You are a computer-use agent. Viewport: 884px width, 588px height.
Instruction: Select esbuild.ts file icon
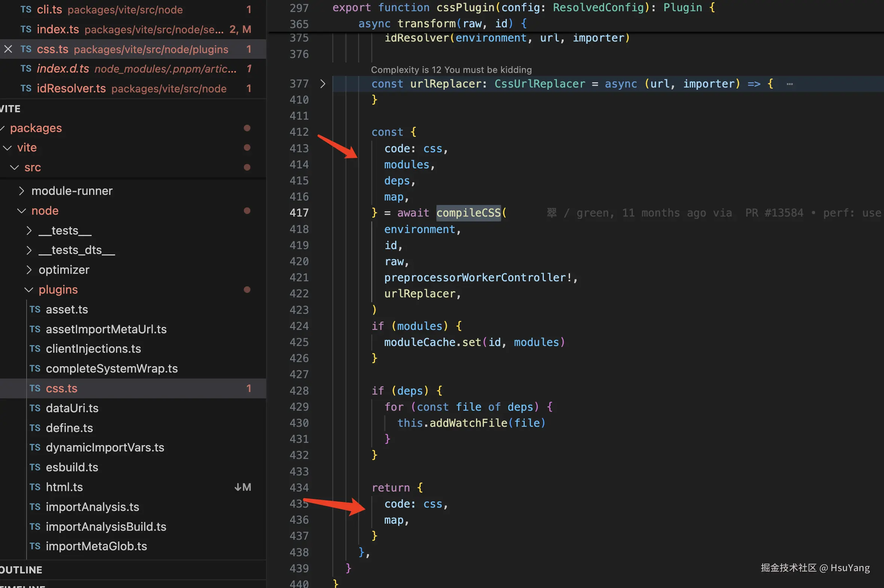(35, 467)
